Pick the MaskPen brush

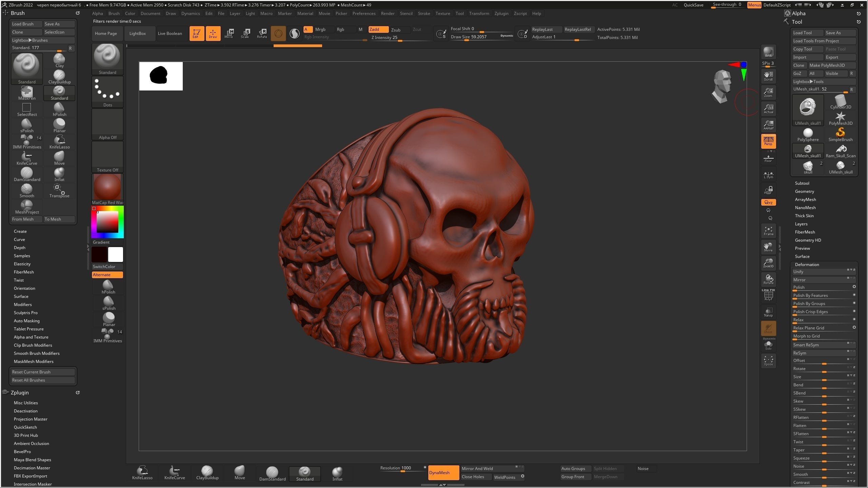(27, 93)
